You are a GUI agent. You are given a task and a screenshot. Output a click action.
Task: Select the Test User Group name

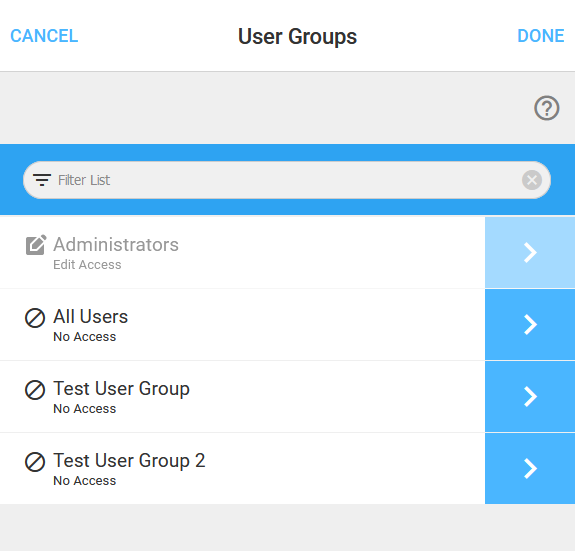121,389
